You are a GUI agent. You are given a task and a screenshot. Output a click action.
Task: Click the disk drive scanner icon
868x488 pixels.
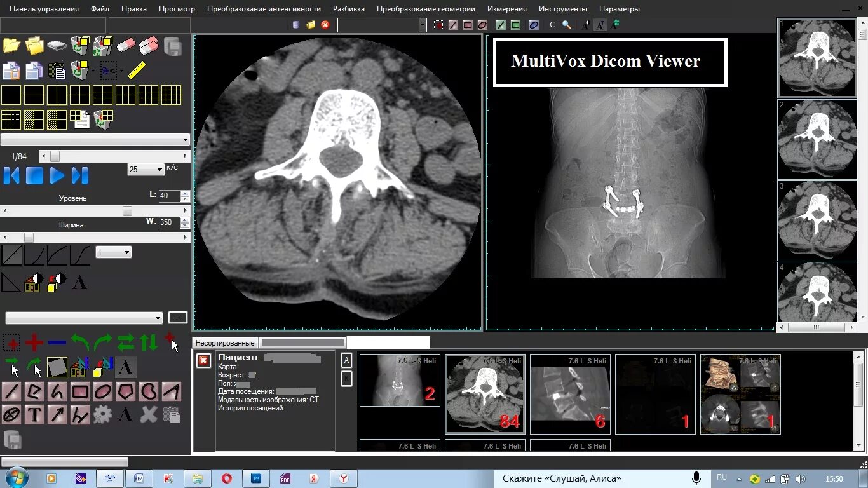click(x=57, y=46)
